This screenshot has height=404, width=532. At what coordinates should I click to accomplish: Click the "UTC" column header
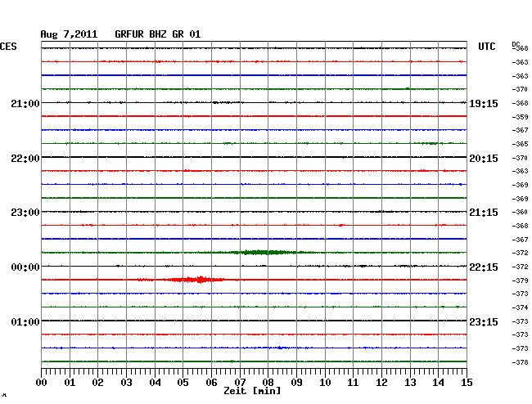tap(486, 47)
